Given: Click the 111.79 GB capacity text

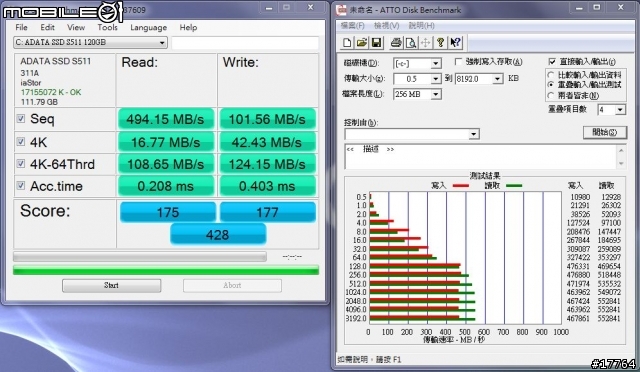Looking at the screenshot, I should pos(39,102).
